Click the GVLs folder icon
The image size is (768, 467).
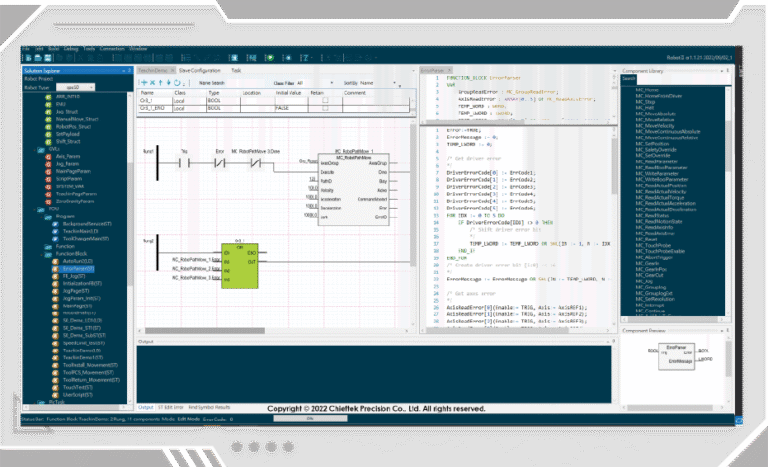[41, 149]
